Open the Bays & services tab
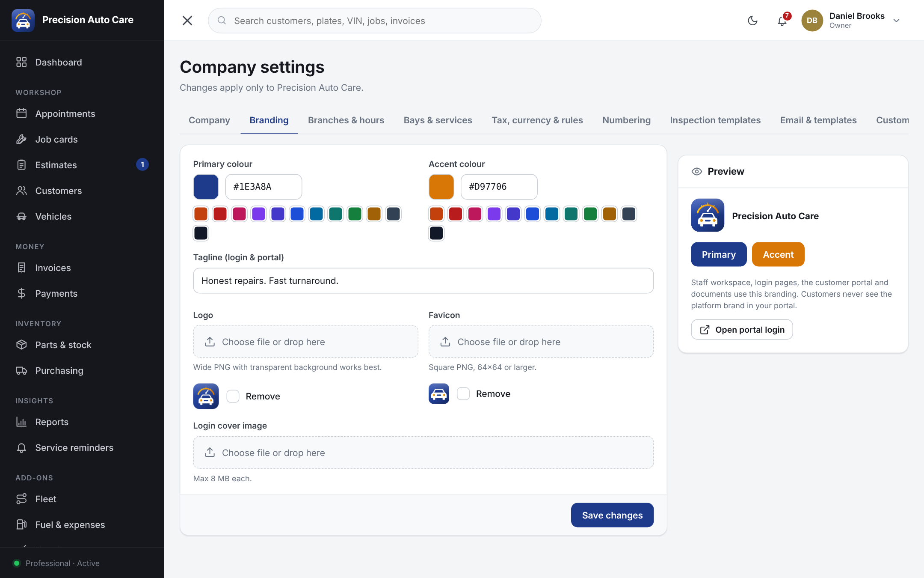Image resolution: width=924 pixels, height=578 pixels. [x=438, y=120]
